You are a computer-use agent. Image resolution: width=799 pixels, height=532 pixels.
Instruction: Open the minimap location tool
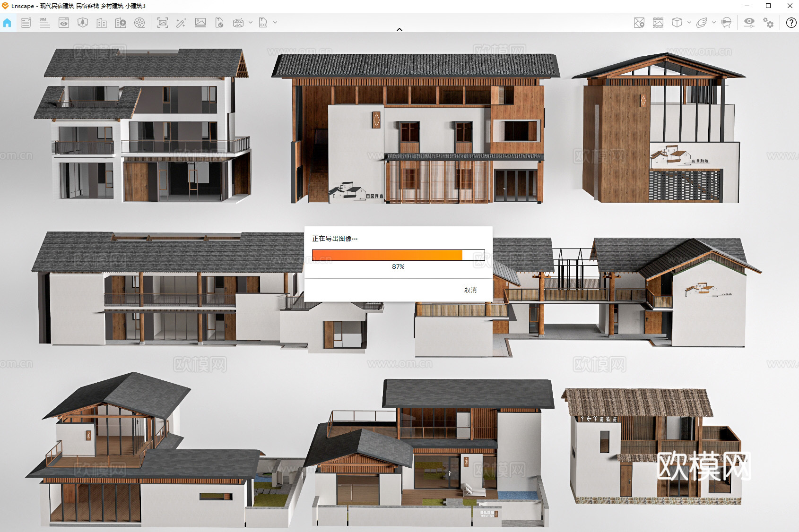pyautogui.click(x=639, y=23)
